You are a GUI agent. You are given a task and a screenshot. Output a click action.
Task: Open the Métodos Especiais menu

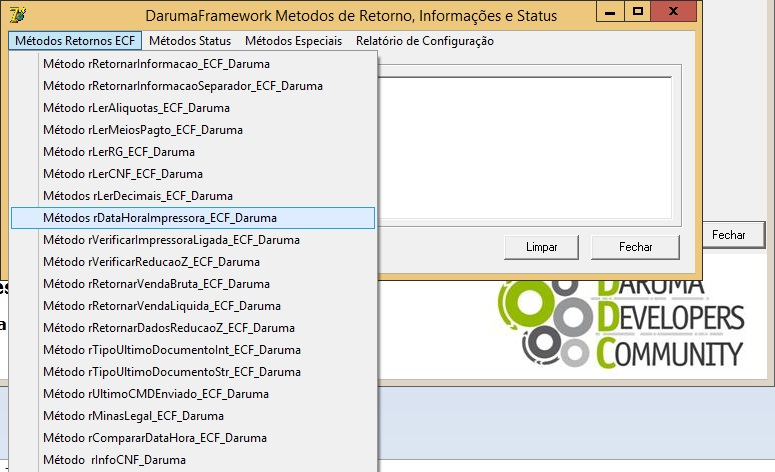pos(294,41)
